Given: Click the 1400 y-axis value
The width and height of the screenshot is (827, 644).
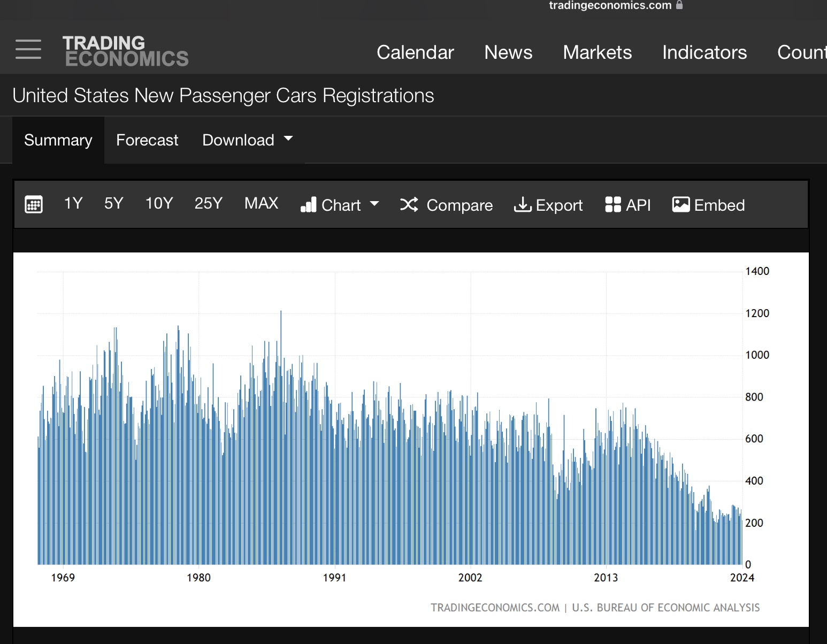Looking at the screenshot, I should (757, 271).
